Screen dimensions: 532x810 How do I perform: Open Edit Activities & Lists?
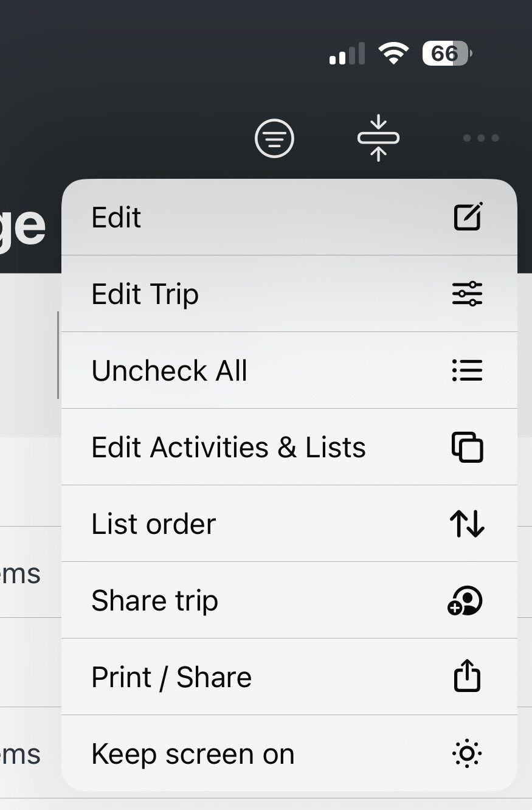[289, 447]
